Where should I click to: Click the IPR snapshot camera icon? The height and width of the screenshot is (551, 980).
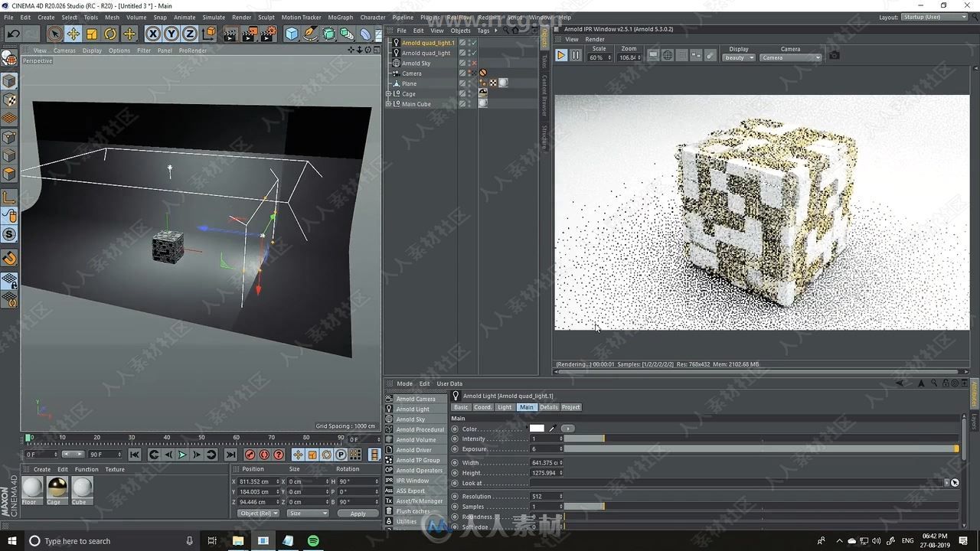835,55
